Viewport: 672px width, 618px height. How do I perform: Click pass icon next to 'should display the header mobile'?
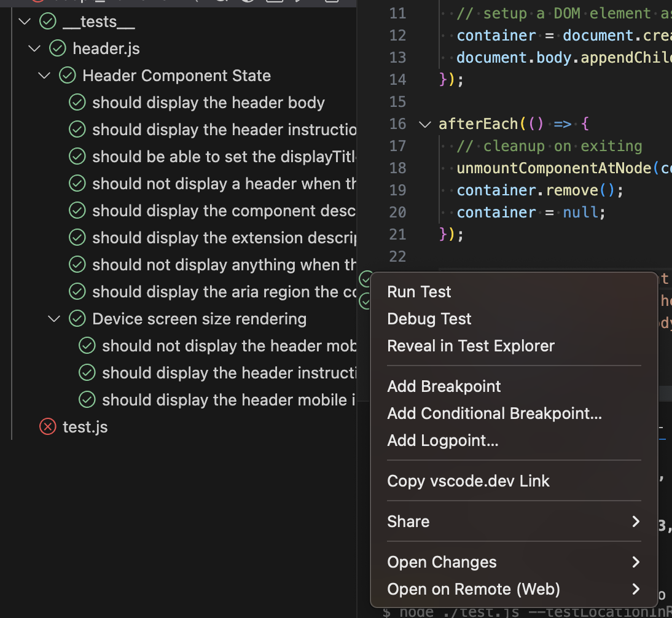click(x=87, y=399)
